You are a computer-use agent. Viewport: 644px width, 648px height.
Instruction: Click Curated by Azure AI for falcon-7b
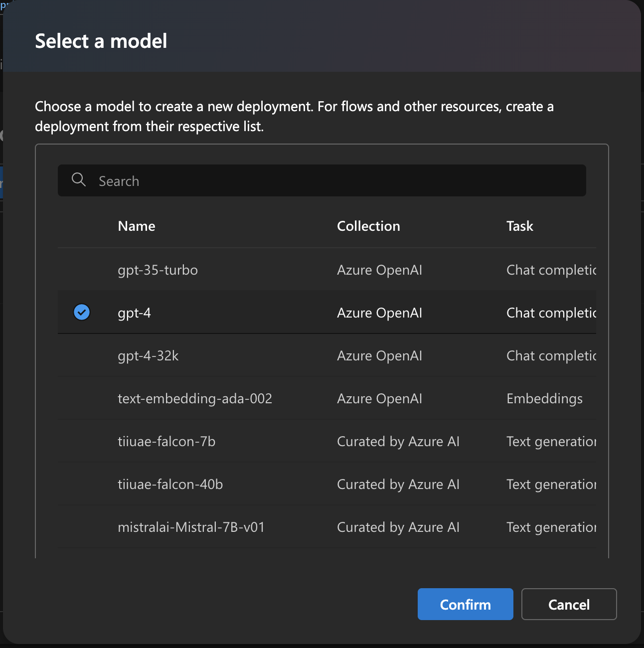(x=398, y=442)
